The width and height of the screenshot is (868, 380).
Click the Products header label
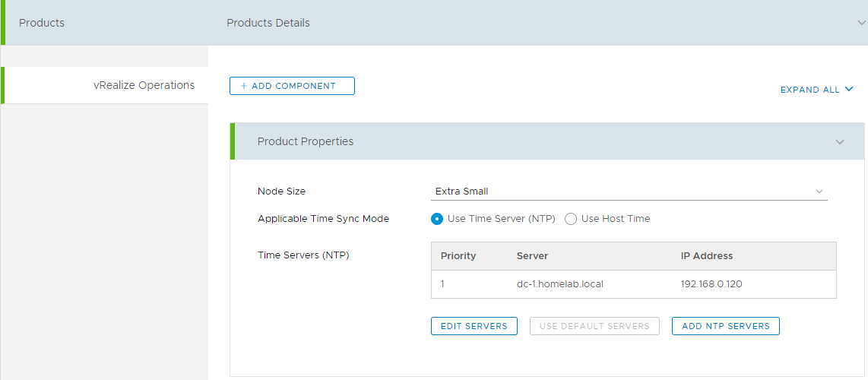click(x=42, y=23)
